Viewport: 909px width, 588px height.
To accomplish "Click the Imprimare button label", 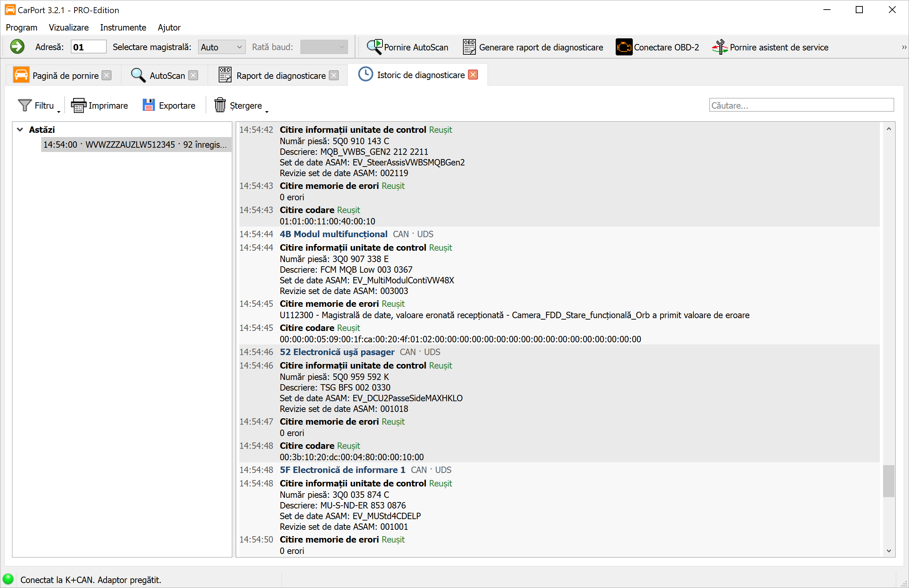I will pos(108,105).
